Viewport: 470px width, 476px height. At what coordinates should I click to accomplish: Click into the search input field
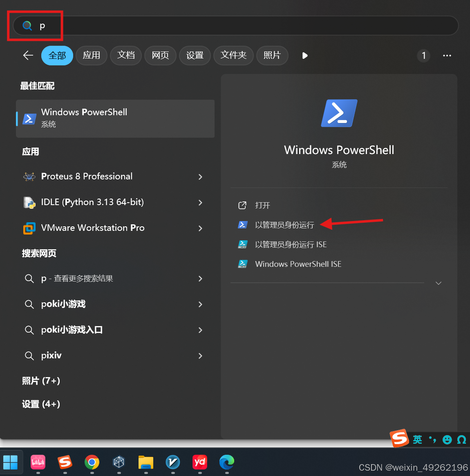235,26
